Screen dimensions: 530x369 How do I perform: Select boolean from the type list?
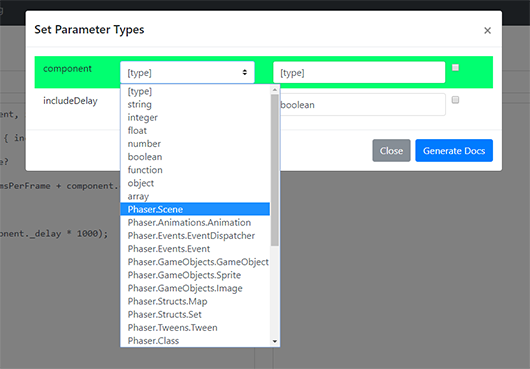click(195, 157)
